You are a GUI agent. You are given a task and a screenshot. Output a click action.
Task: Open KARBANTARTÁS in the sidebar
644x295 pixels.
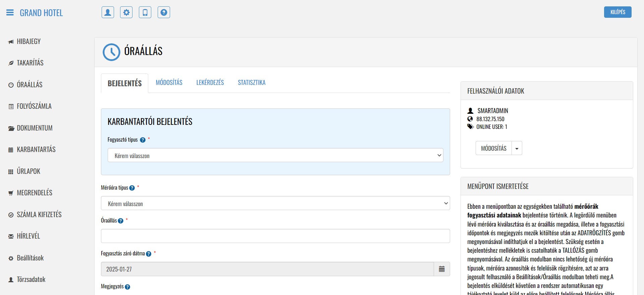coord(36,150)
